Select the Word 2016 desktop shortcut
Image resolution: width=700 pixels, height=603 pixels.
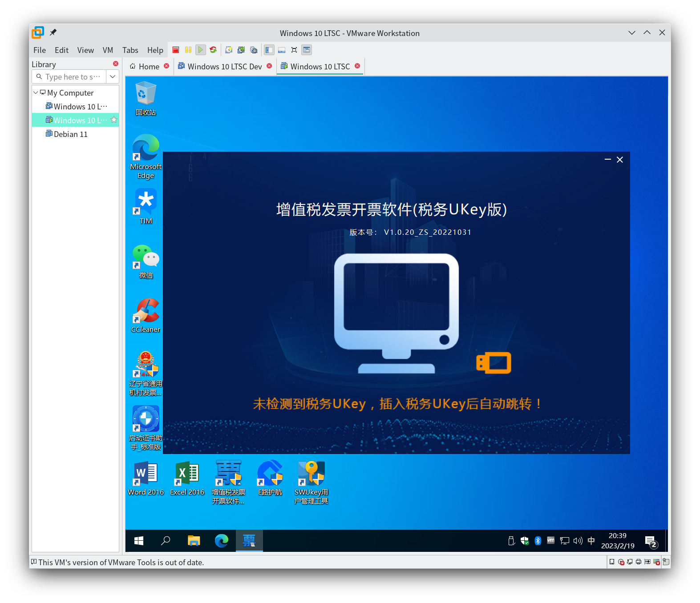point(146,478)
